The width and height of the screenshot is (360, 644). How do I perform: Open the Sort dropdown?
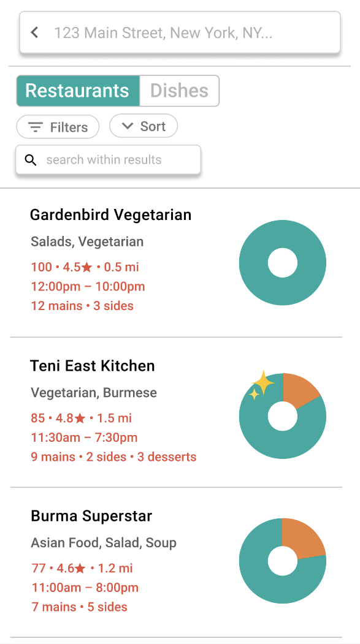coord(144,126)
